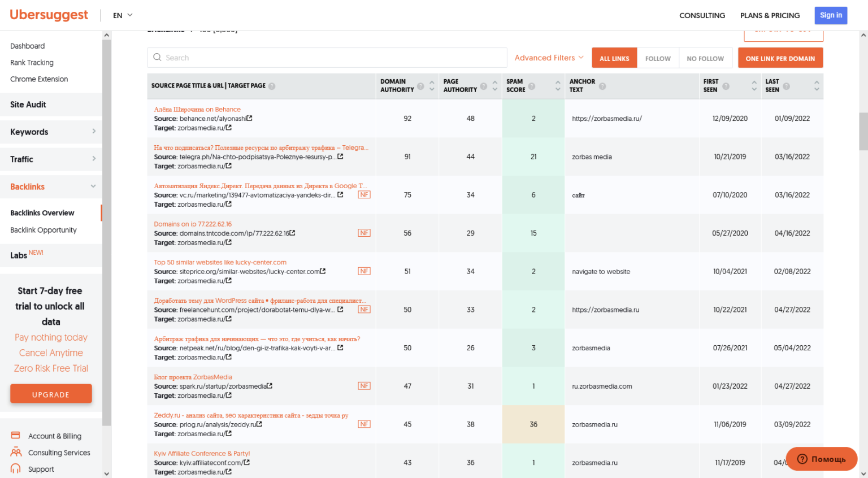Toggle One Link Per Domain
The image size is (868, 478).
click(x=780, y=58)
